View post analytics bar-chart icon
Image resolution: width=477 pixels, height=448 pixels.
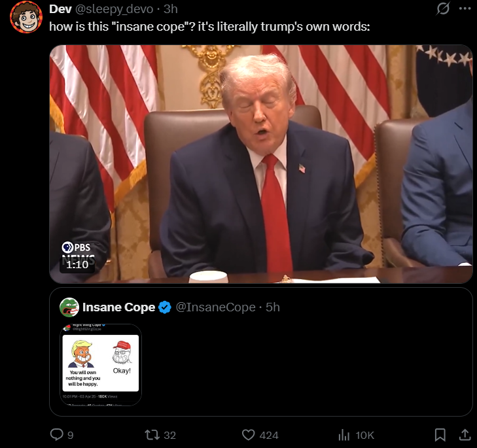click(344, 435)
